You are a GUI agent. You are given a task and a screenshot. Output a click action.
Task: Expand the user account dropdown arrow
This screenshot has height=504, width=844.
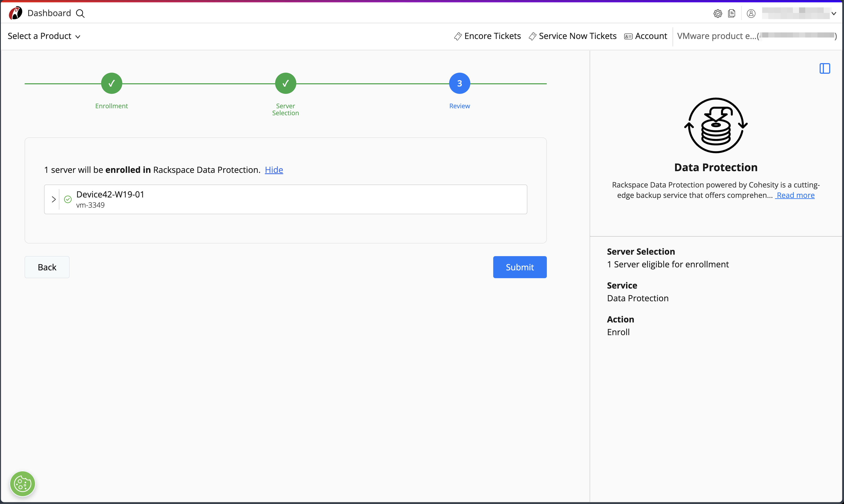point(834,14)
